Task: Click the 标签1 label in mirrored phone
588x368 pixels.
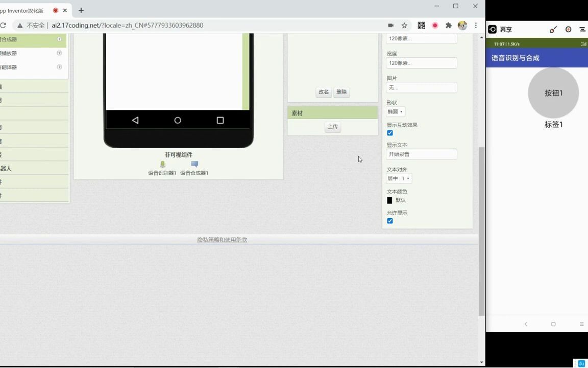Action: click(553, 125)
